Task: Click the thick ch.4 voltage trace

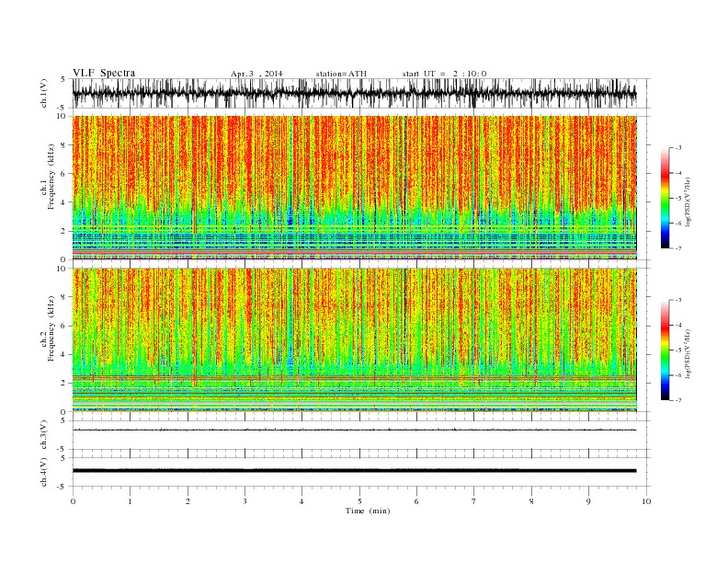Action: pyautogui.click(x=354, y=471)
